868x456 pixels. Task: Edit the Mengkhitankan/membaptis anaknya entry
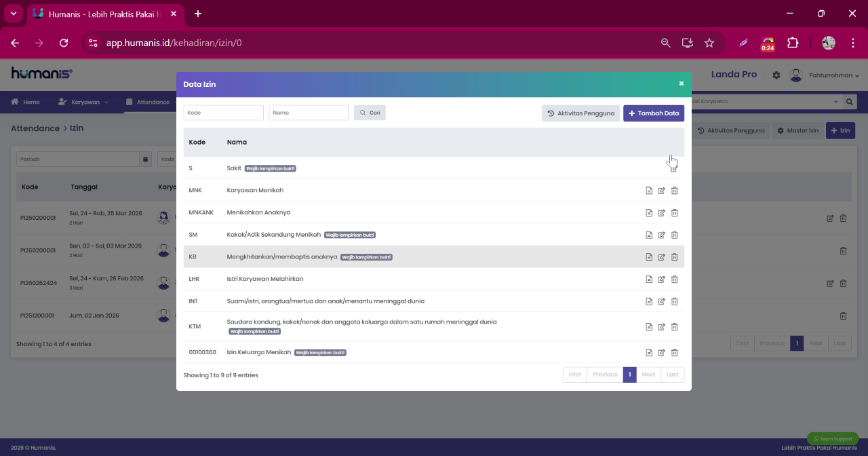(x=661, y=257)
